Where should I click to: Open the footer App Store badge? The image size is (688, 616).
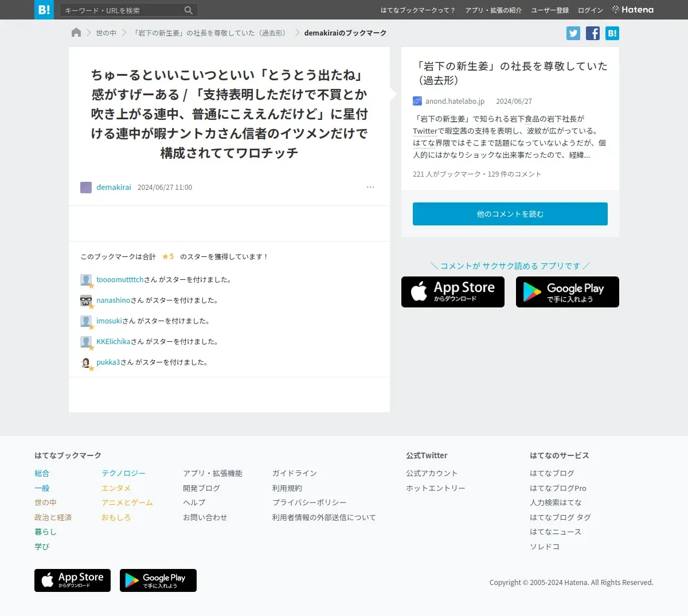(72, 580)
